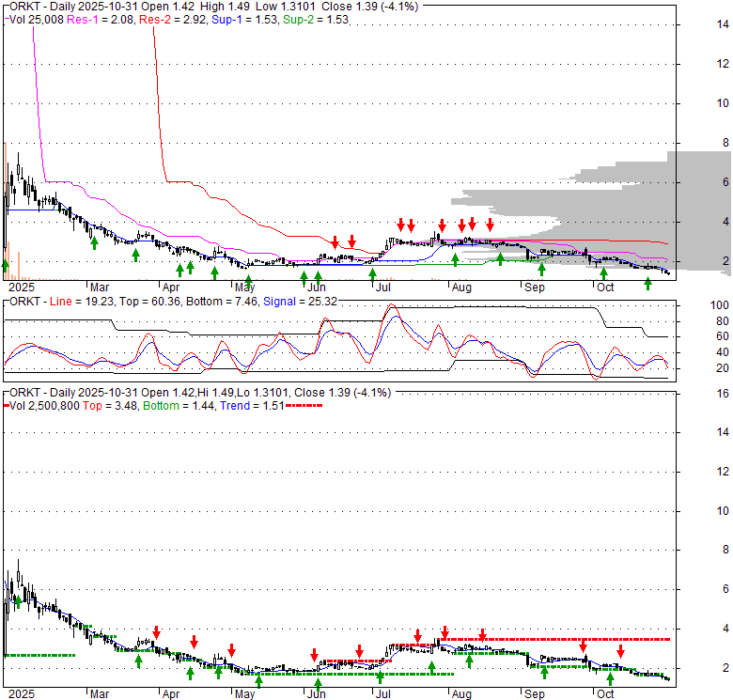Image resolution: width=733 pixels, height=700 pixels.
Task: Click the Line = 19.23 indicator value
Action: point(82,302)
